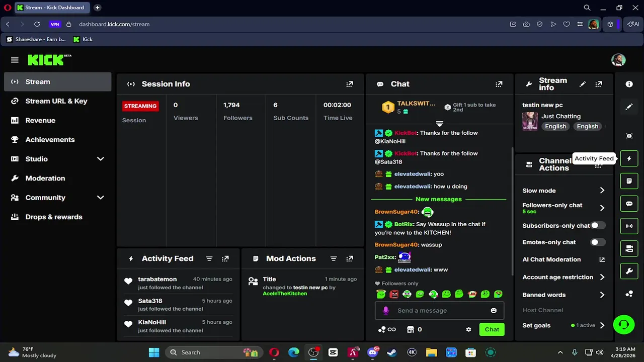Send message with green Chat button
The height and width of the screenshot is (362, 644).
(x=492, y=330)
